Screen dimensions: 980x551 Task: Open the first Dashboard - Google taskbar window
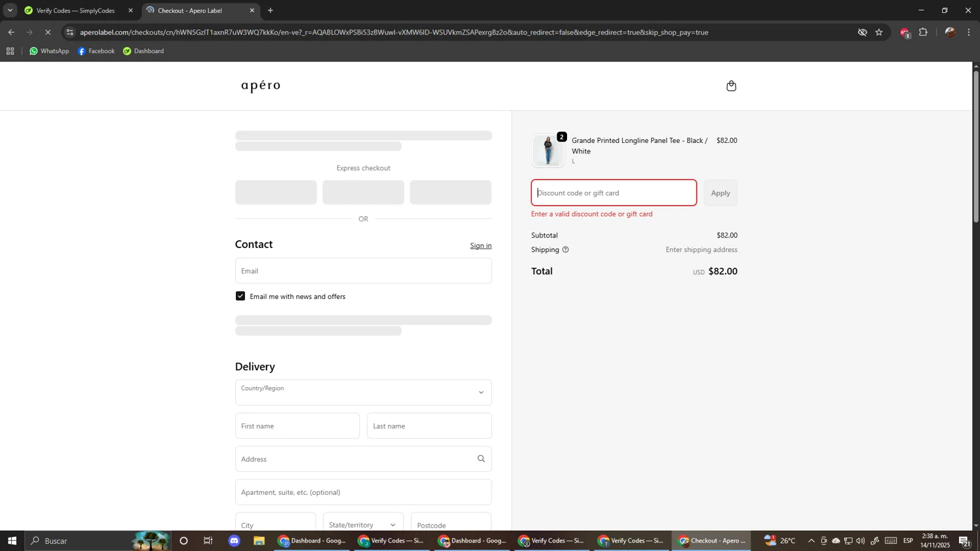point(313,541)
